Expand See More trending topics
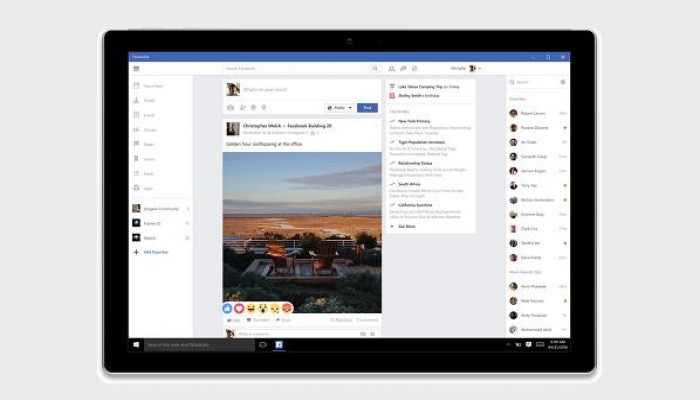Viewport: 700px width, 400px height. [407, 226]
